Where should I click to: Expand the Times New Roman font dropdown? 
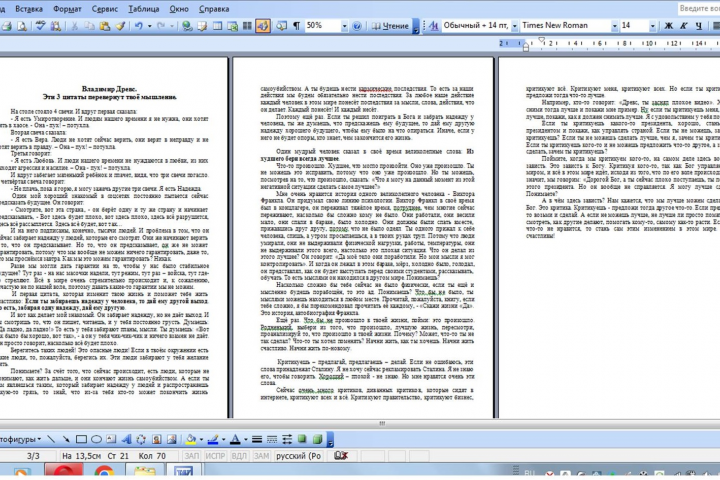(614, 26)
